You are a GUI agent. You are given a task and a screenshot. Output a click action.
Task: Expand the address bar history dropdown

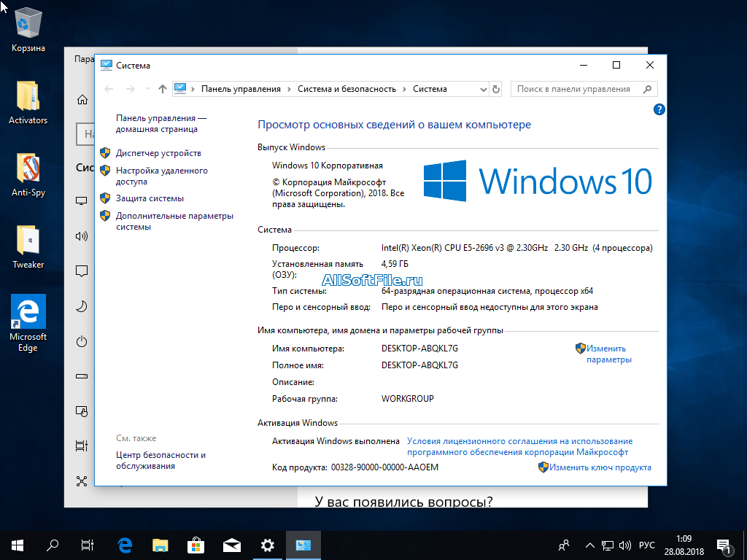click(x=482, y=89)
